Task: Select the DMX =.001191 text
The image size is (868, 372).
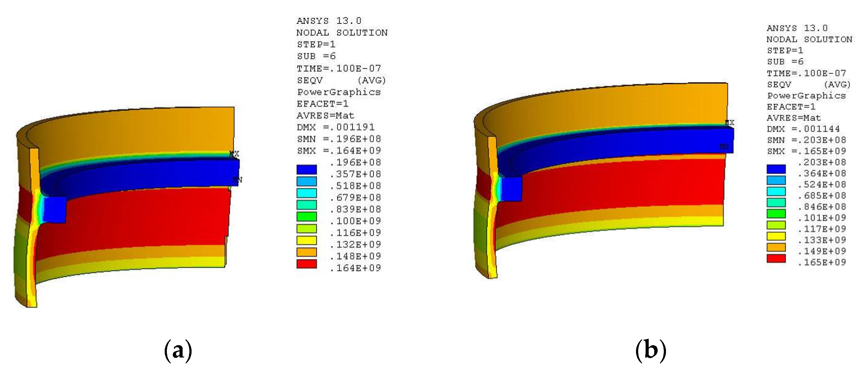Action: tap(336, 127)
